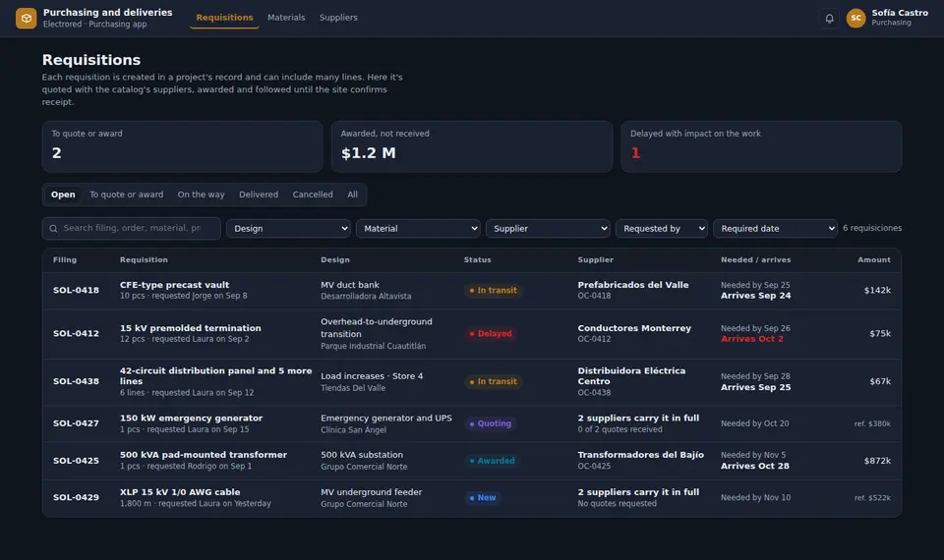Click Sofía Castro user name
This screenshot has height=560, width=944.
[900, 13]
